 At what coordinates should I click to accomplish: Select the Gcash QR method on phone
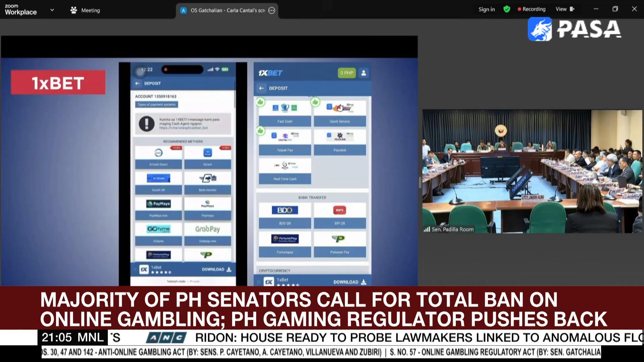point(158,183)
